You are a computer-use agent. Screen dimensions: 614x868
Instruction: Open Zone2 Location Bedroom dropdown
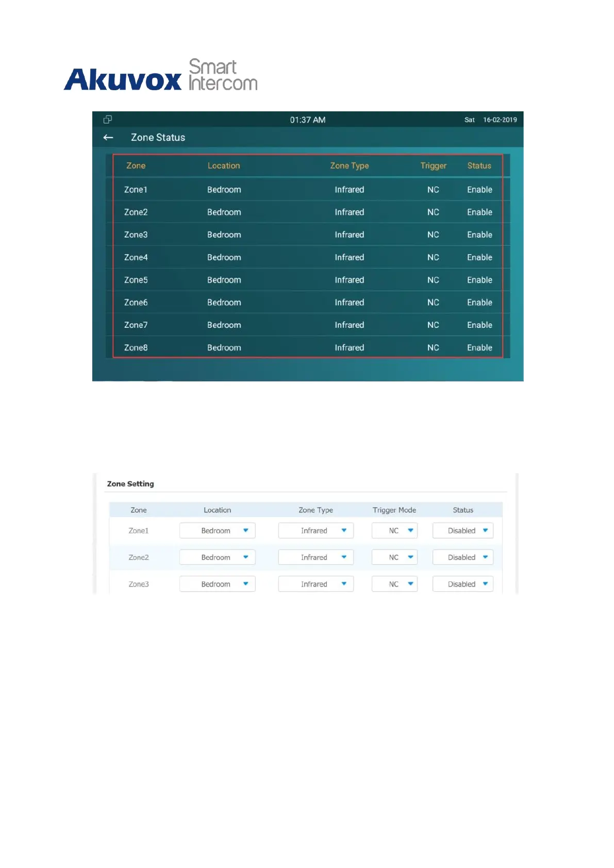(217, 557)
